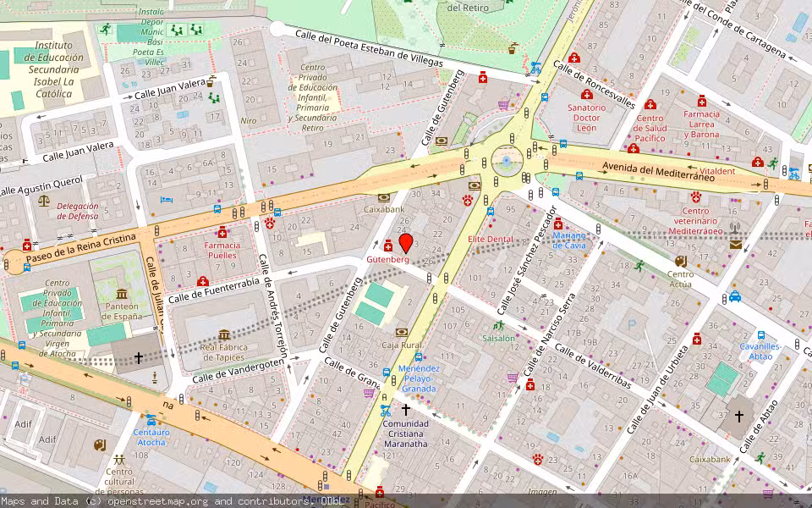
Task: Click the Farmacia Larrea y Barona pharmacy icon
Action: pos(702,101)
